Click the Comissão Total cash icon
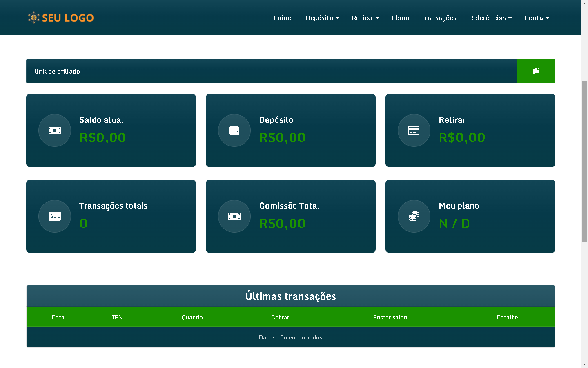Viewport: 588px width, 368px height. (x=234, y=216)
